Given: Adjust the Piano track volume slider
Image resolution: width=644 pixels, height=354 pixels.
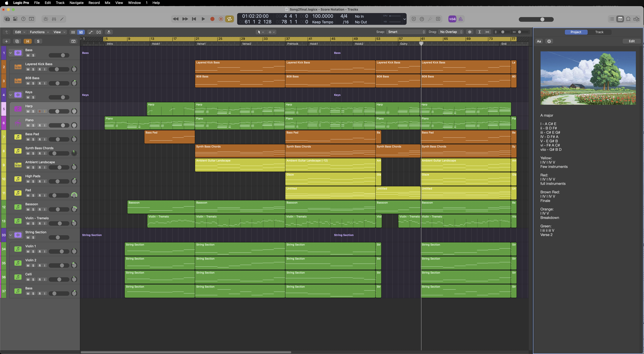Looking at the screenshot, I should (x=59, y=125).
